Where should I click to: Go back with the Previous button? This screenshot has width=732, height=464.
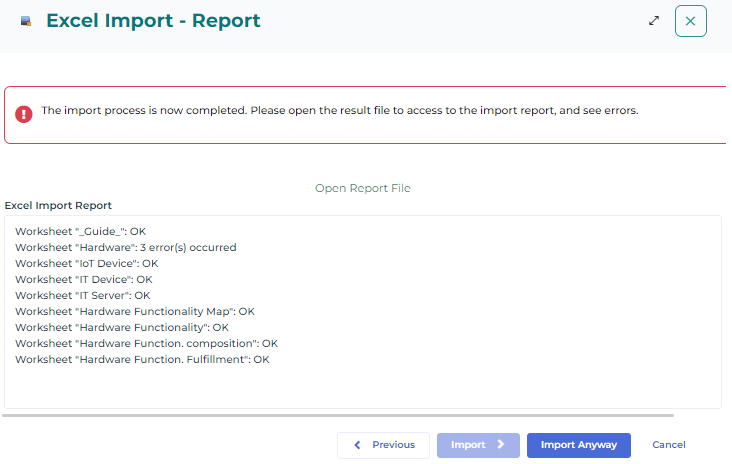click(383, 445)
